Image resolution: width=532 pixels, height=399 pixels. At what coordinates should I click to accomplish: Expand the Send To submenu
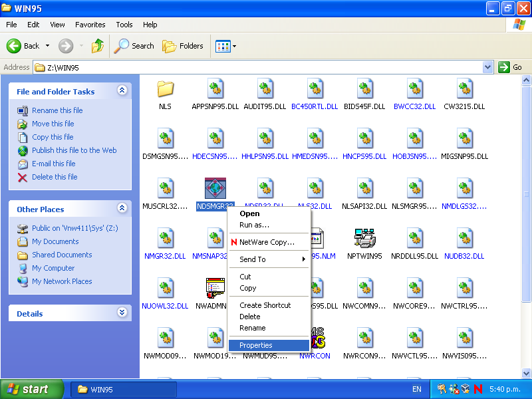[269, 259]
